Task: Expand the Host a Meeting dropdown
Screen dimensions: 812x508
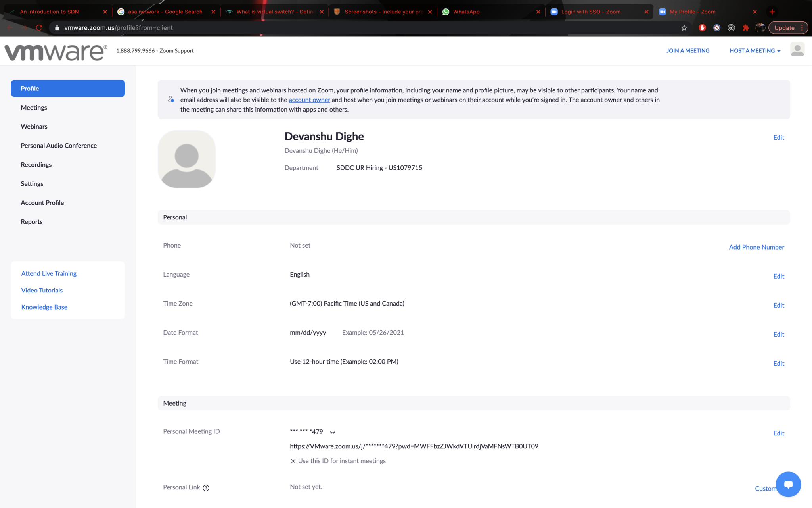Action: click(x=755, y=51)
